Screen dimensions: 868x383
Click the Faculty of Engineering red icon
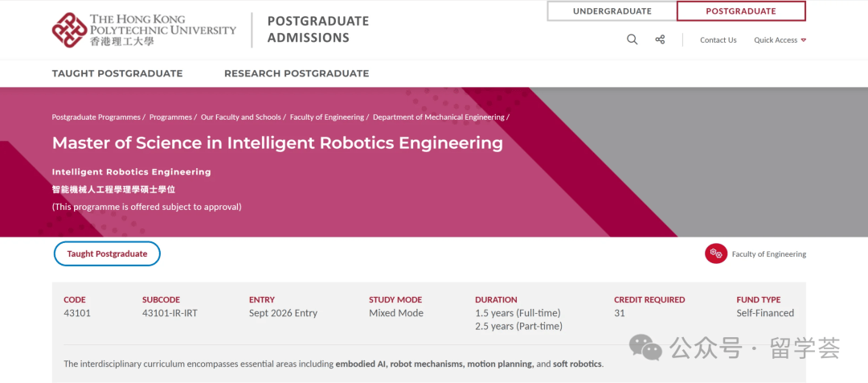point(716,253)
